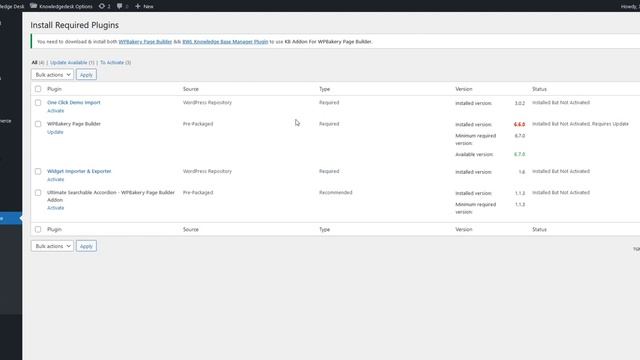This screenshot has height=360, width=640.
Task: Filter by Update Available
Action: pyautogui.click(x=69, y=62)
